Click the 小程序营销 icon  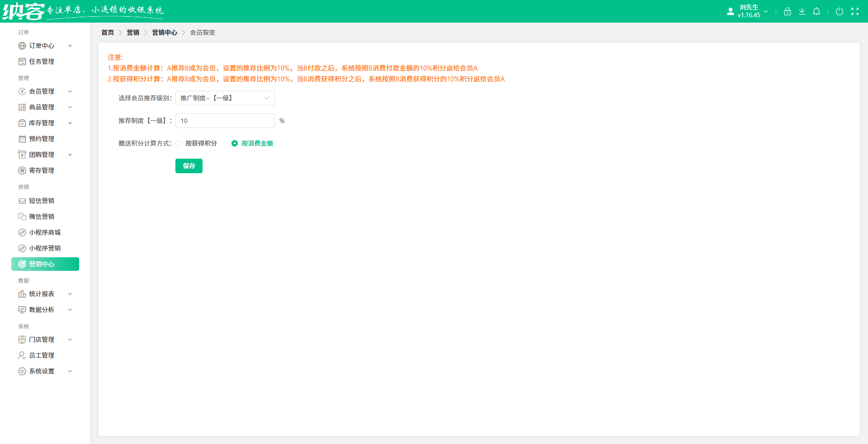pyautogui.click(x=22, y=248)
